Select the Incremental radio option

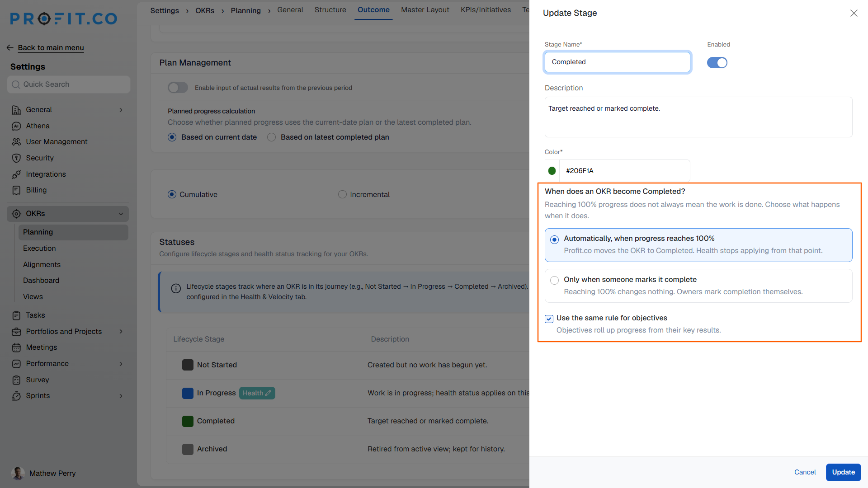click(x=342, y=195)
